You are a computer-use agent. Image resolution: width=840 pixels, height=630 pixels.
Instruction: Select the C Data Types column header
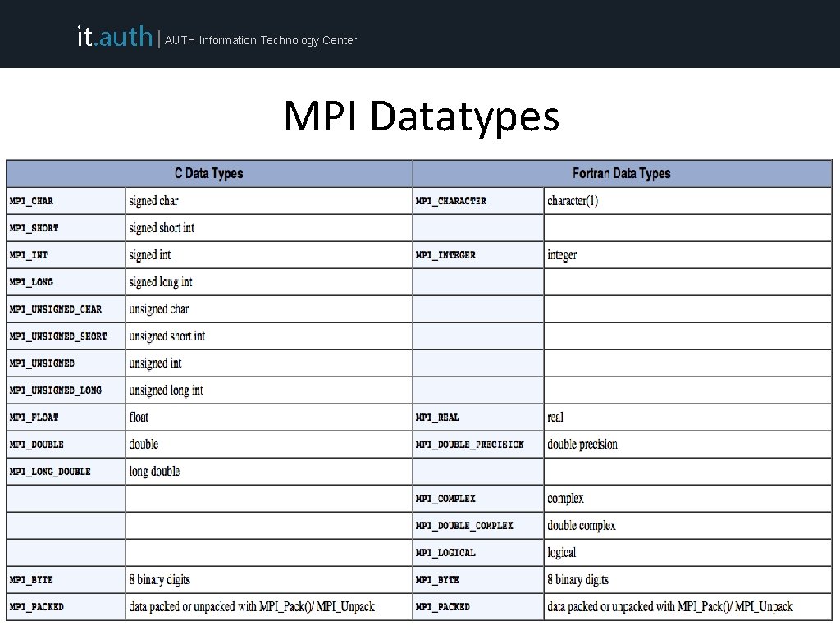pos(209,174)
